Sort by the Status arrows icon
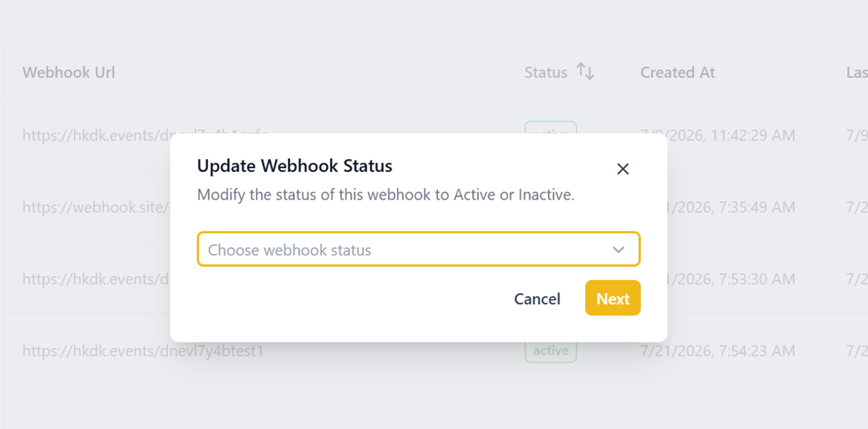Image resolution: width=868 pixels, height=429 pixels. (x=585, y=71)
